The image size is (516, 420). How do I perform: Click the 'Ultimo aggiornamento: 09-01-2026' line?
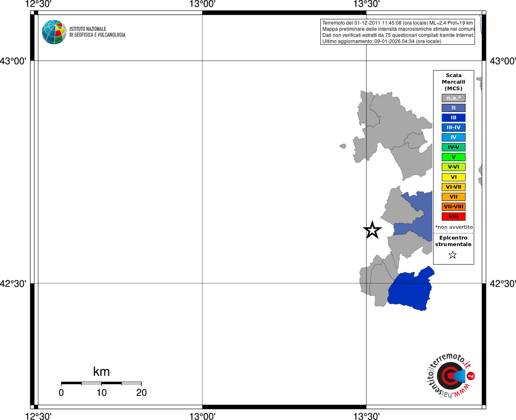pos(382,41)
